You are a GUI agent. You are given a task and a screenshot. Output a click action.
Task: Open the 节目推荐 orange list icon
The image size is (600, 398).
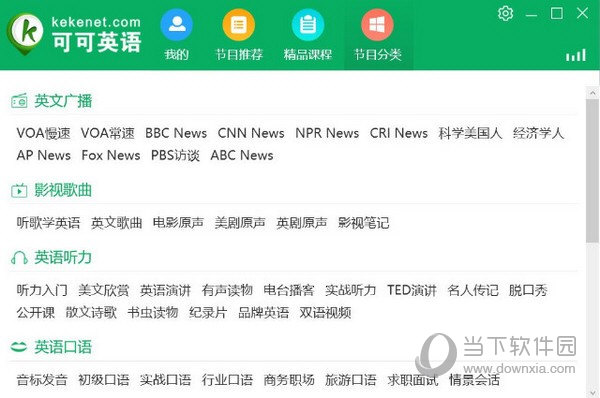238,24
